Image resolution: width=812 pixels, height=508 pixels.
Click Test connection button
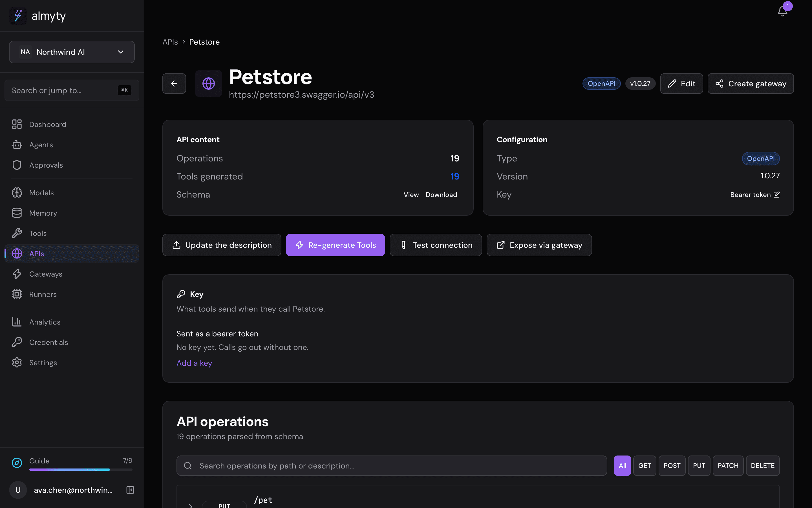pyautogui.click(x=436, y=245)
